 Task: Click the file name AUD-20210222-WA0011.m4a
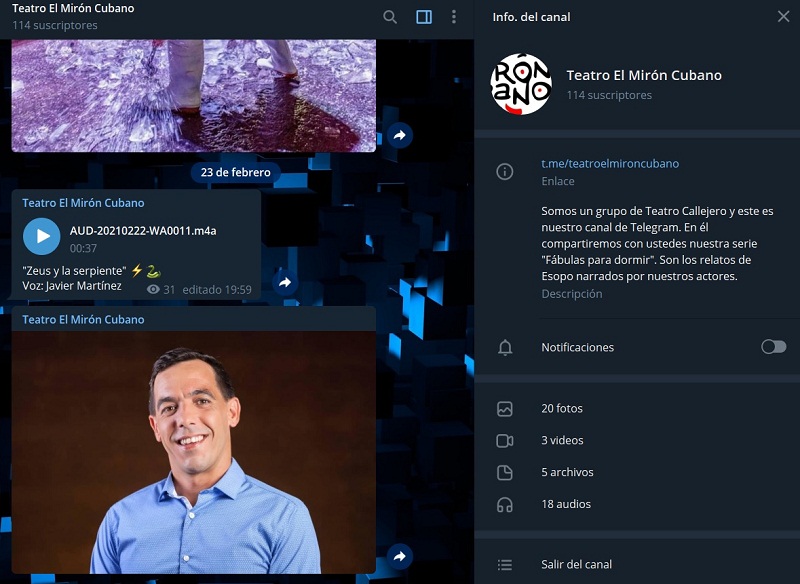tap(143, 231)
